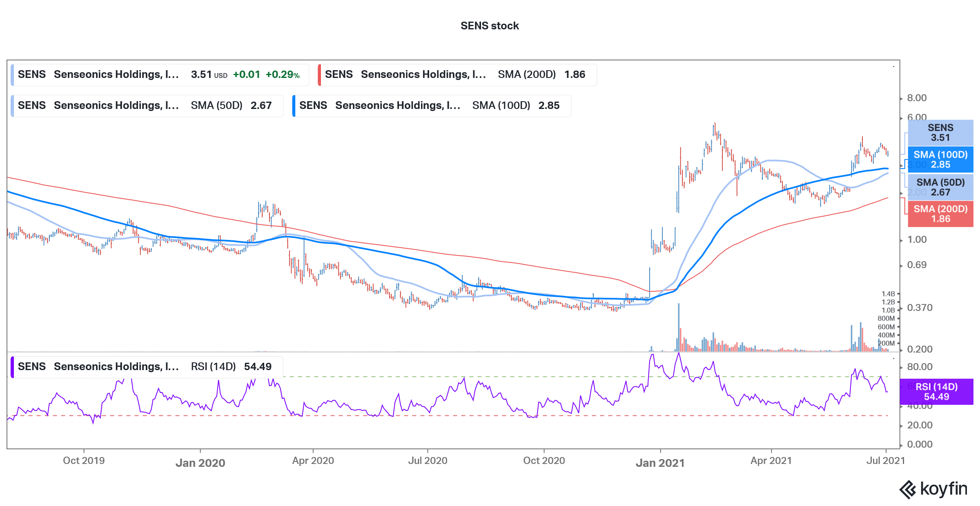Click the SMA (50D) 2.67 axis tag
The image size is (980, 506).
pos(940,187)
